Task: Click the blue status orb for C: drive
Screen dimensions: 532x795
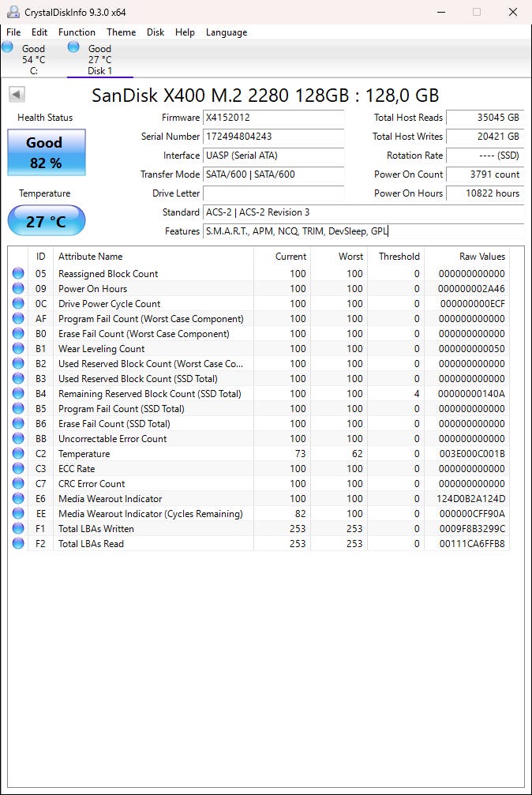Action: point(8,47)
